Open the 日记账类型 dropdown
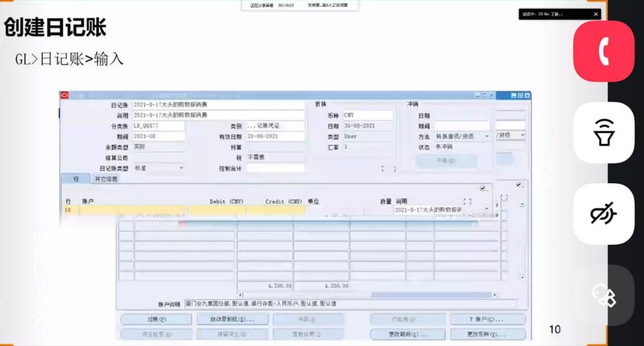Image resolution: width=644 pixels, height=346 pixels. (181, 168)
